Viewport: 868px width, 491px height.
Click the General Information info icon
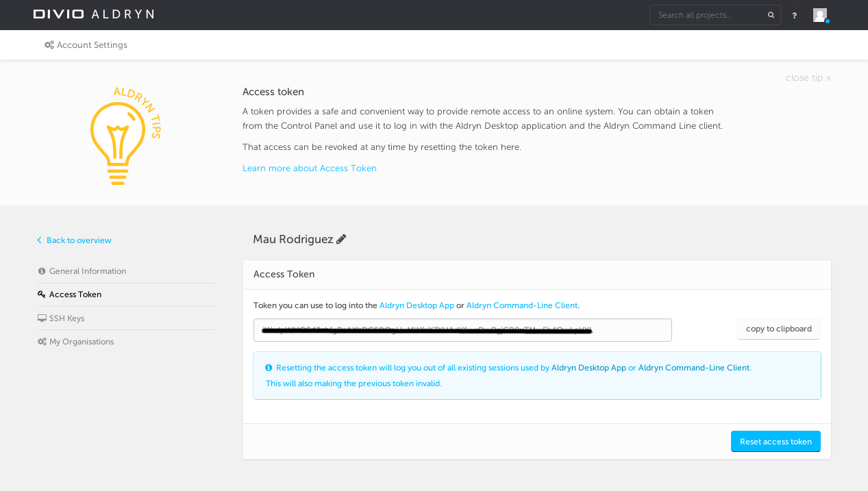pos(42,271)
